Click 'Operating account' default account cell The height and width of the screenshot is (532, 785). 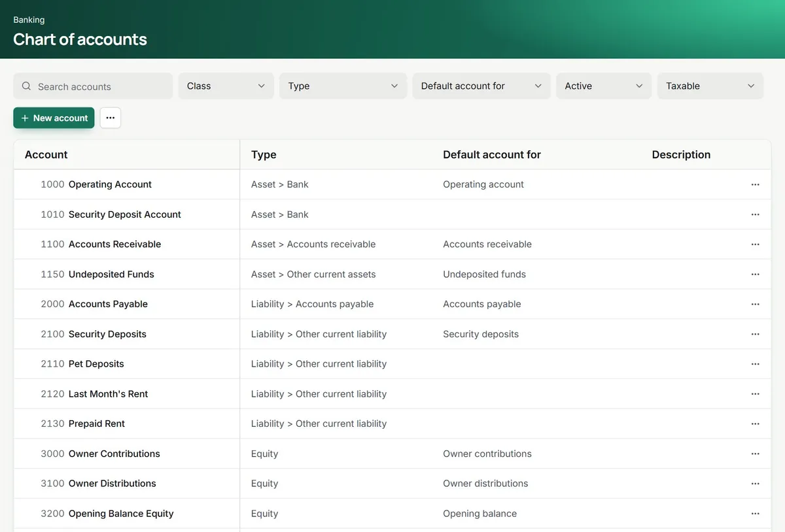pyautogui.click(x=483, y=184)
